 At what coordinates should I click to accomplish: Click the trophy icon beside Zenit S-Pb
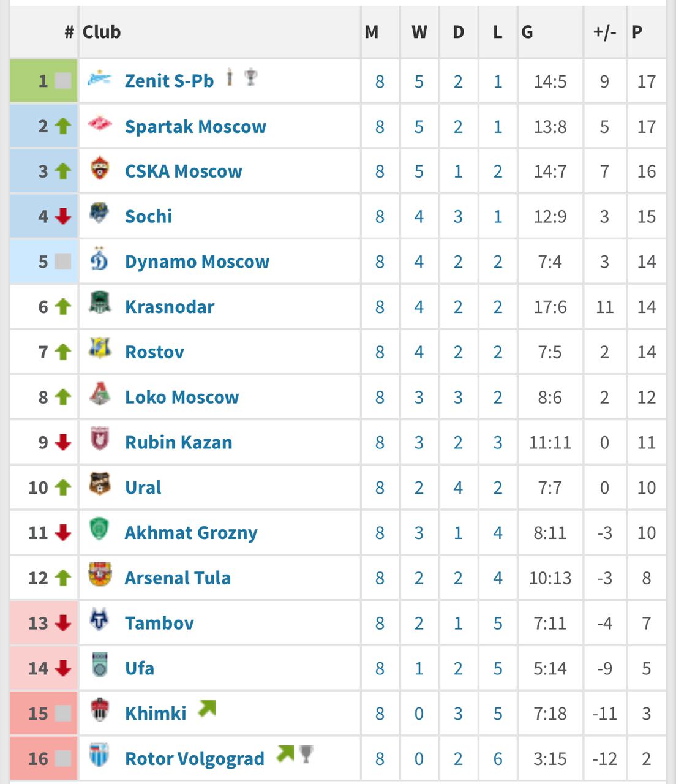coord(250,78)
